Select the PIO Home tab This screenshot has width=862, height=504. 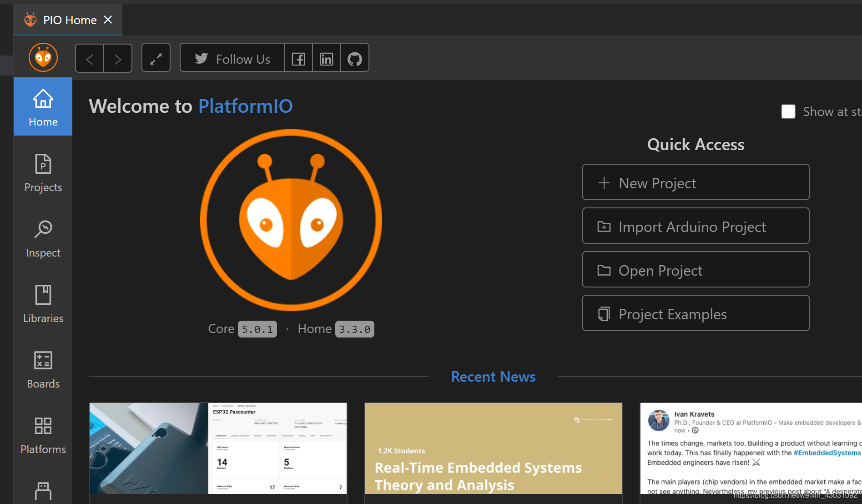pos(68,20)
